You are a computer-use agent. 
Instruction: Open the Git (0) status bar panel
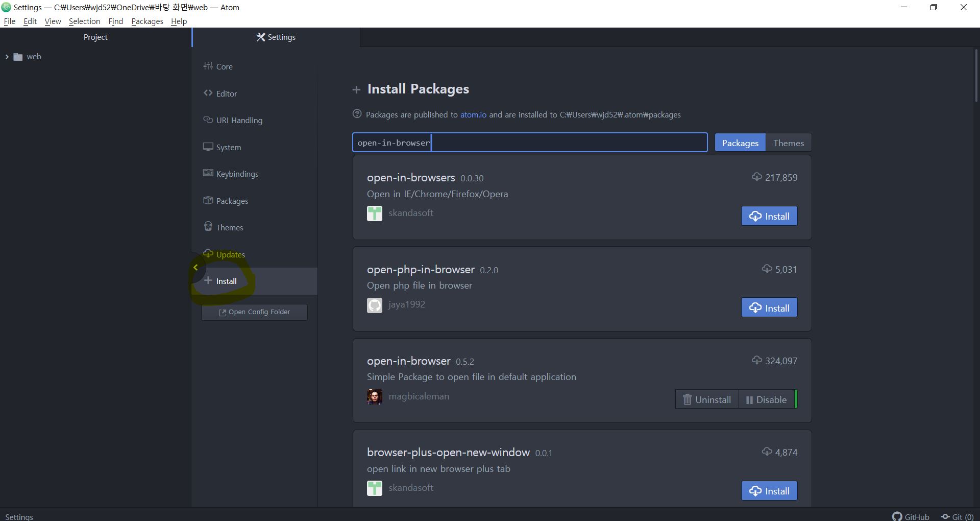[957, 516]
